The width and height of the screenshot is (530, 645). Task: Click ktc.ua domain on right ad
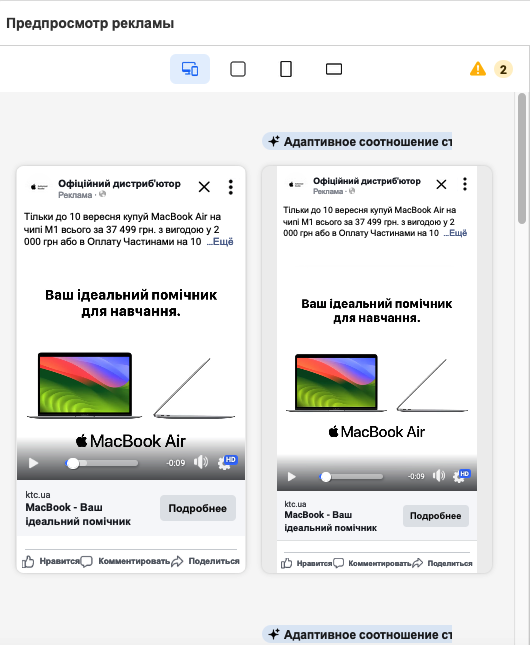click(295, 504)
